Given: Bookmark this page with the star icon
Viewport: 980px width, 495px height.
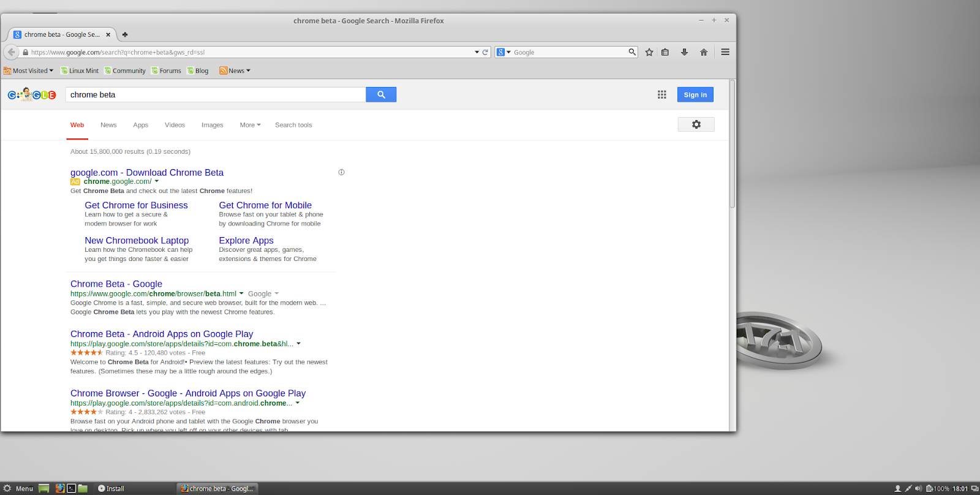Looking at the screenshot, I should tap(649, 52).
